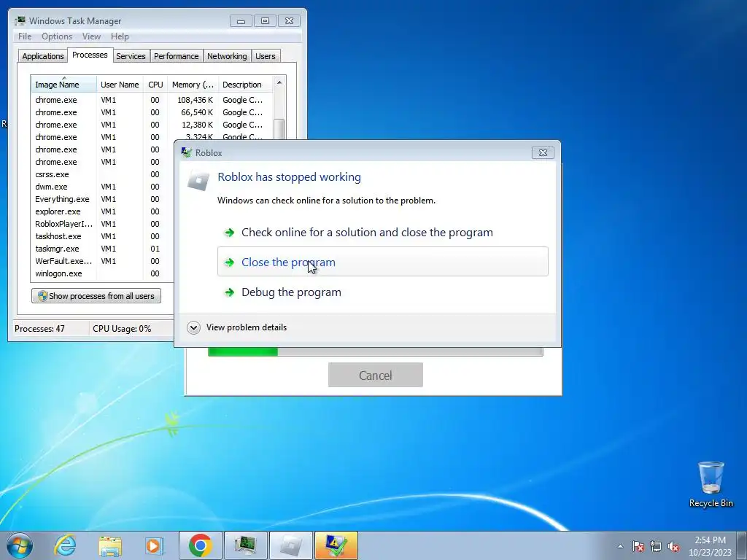The height and width of the screenshot is (560, 747).
Task: Click CPU Usage: 0% status text
Action: (x=122, y=329)
